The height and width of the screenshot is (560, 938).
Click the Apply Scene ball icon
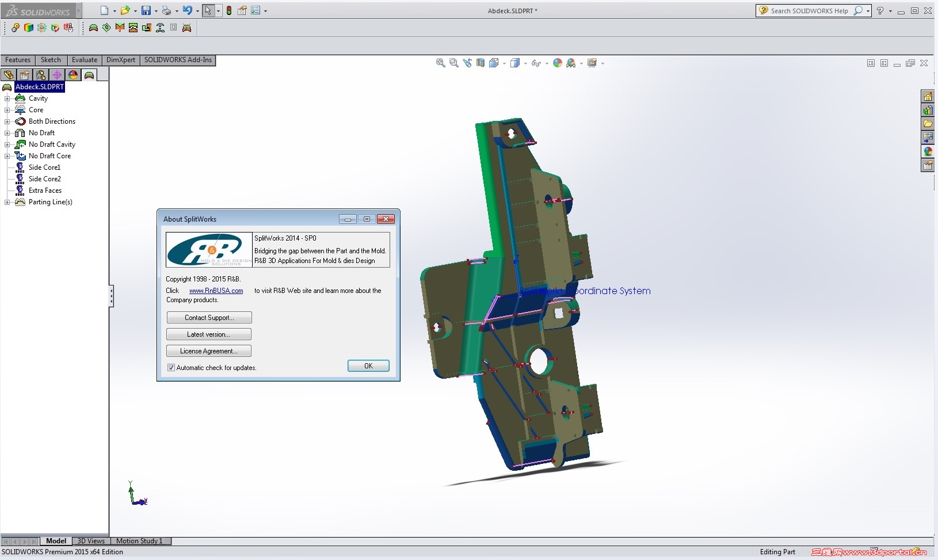tap(571, 63)
